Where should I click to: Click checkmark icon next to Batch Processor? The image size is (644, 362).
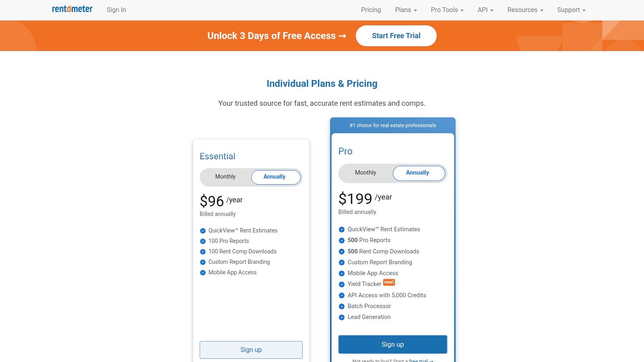(342, 306)
